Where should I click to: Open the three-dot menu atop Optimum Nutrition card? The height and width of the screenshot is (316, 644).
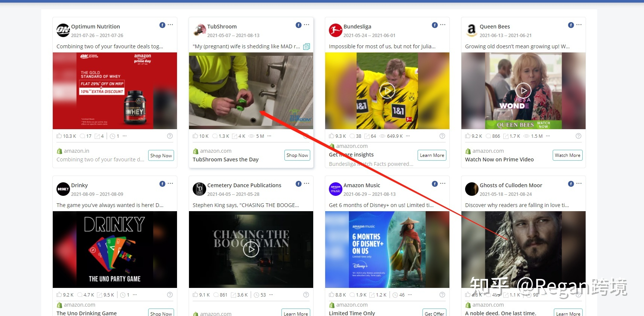(x=170, y=25)
